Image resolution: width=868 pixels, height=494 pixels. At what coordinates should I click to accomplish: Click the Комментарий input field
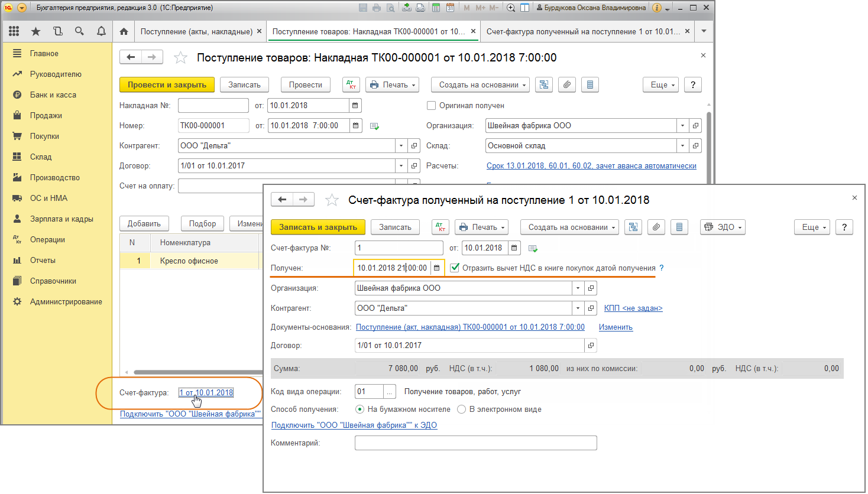pos(476,443)
